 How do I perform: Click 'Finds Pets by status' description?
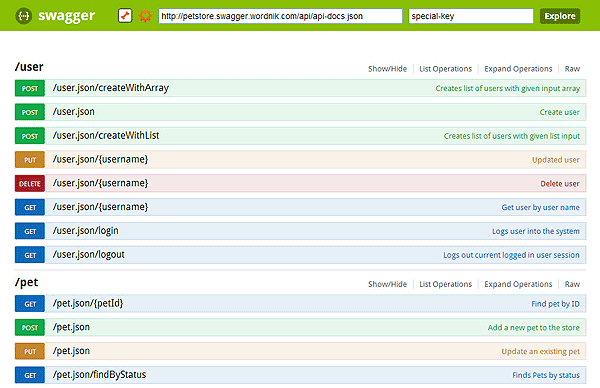(x=546, y=375)
